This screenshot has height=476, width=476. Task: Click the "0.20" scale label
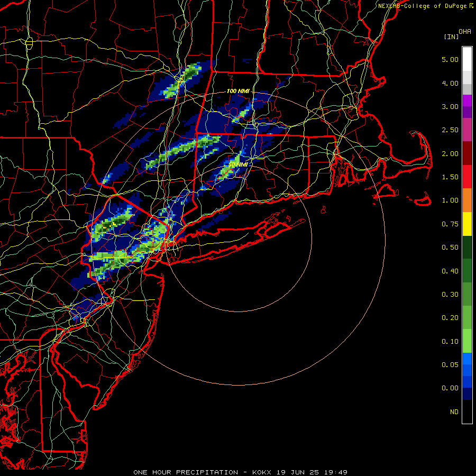tap(450, 318)
